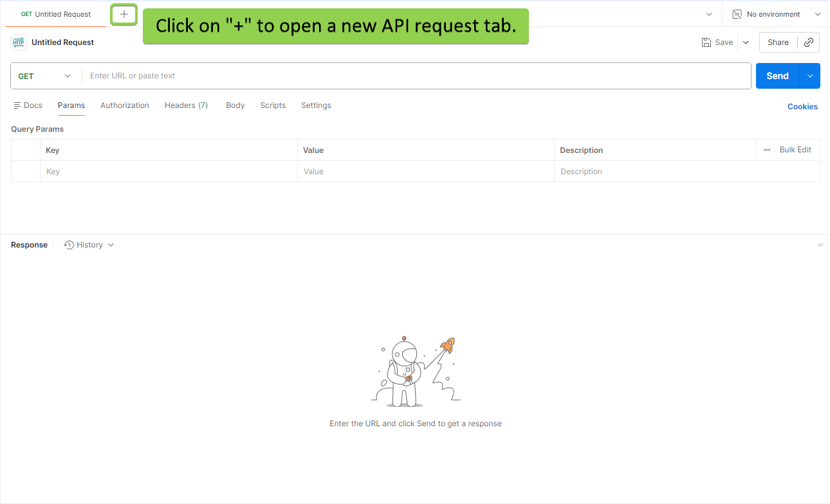The width and height of the screenshot is (830, 504).
Task: Click the copy link icon beside Share
Action: (809, 42)
